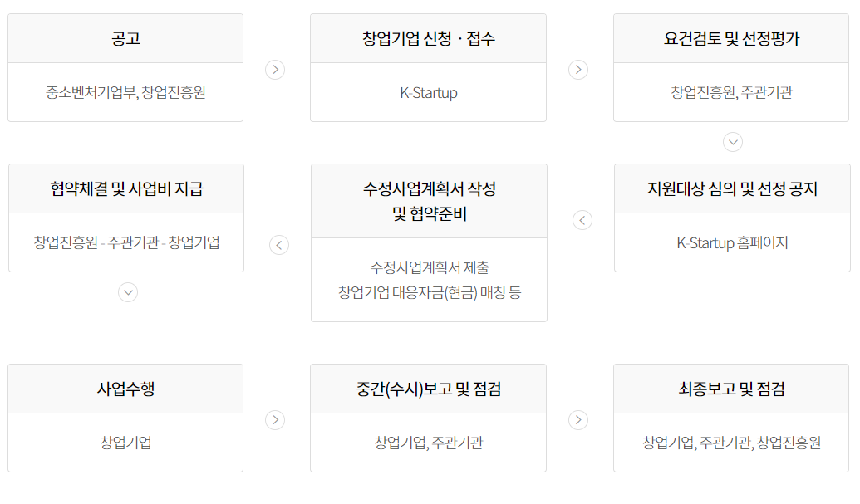Screen dimensions: 860x504
Task: Click arrow icon between 중간(수시)보고 and 최종보고
Action: click(x=578, y=420)
